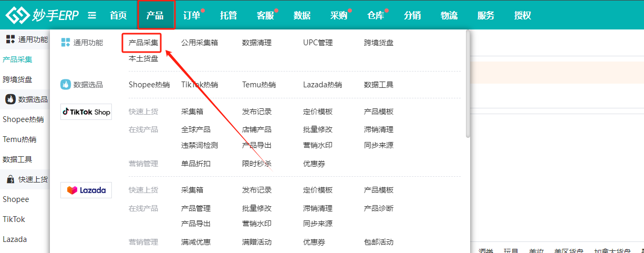Open TikTok Shop 优惠券
Image resolution: width=644 pixels, height=253 pixels.
314,164
